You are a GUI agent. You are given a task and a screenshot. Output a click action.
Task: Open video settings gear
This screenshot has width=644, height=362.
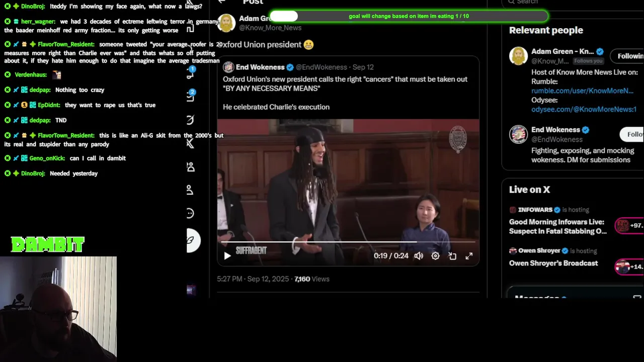pos(435,256)
